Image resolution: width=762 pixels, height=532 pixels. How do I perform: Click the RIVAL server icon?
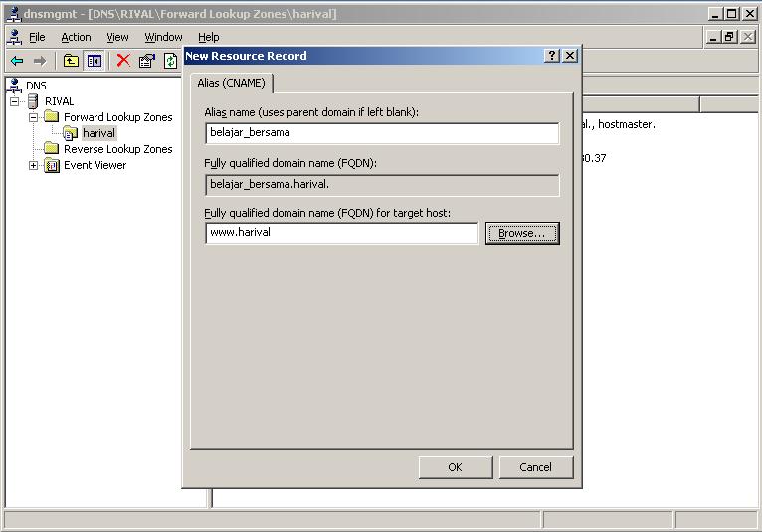pyautogui.click(x=33, y=101)
